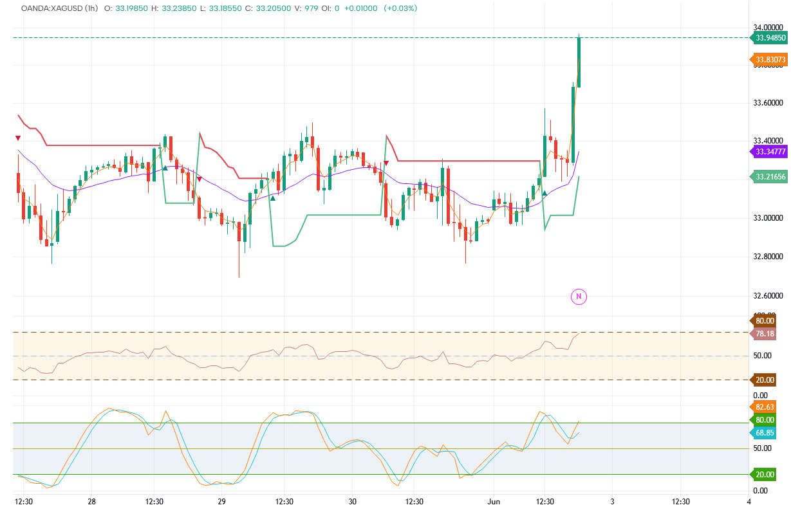Click the green up-arrow buy marker below the 29 candles

click(273, 198)
